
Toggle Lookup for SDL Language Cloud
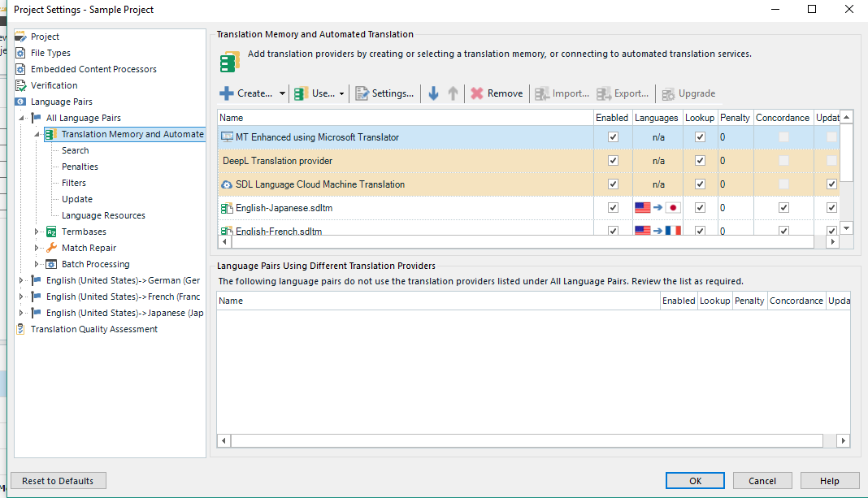pos(701,184)
